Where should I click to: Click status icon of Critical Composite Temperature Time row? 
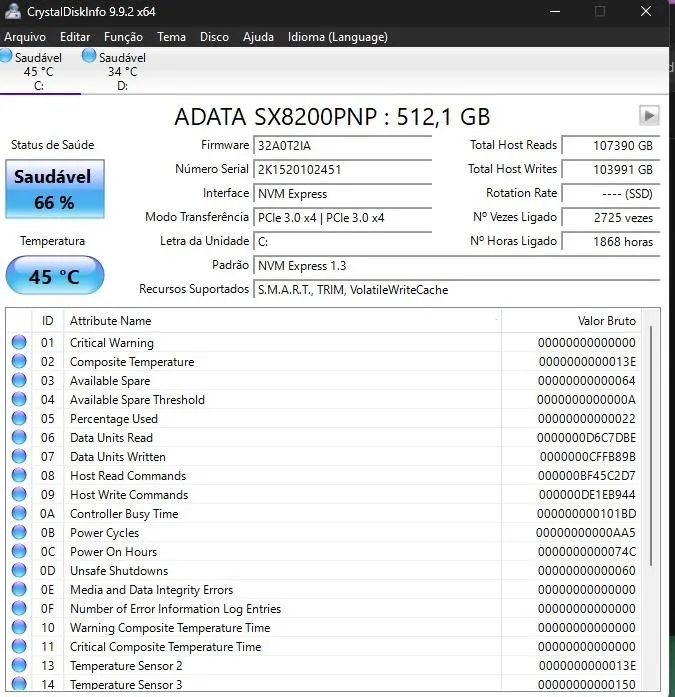coord(19,646)
